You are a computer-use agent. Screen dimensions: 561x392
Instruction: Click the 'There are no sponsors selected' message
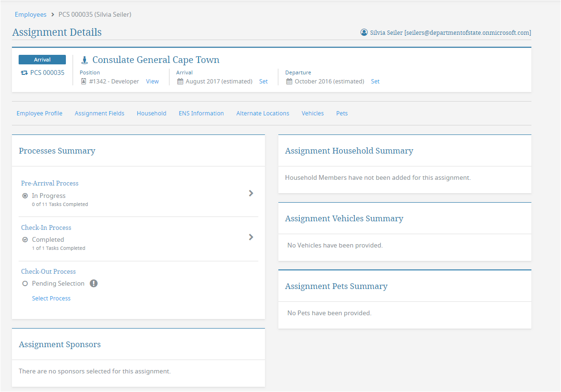[95, 371]
